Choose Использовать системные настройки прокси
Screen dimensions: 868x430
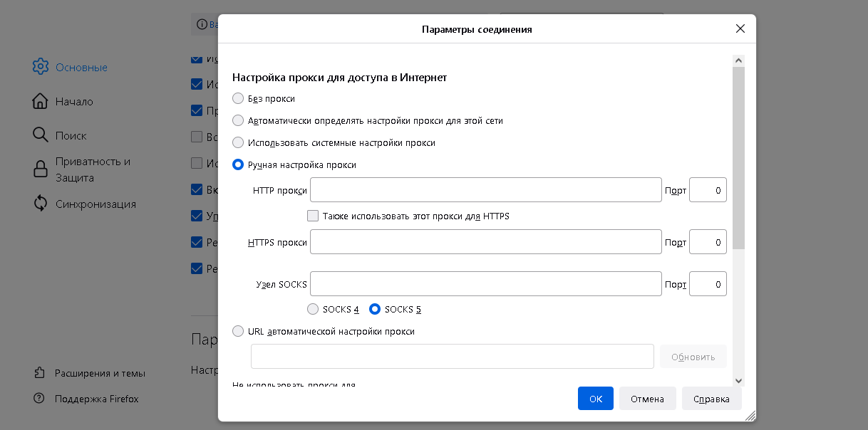coord(238,142)
